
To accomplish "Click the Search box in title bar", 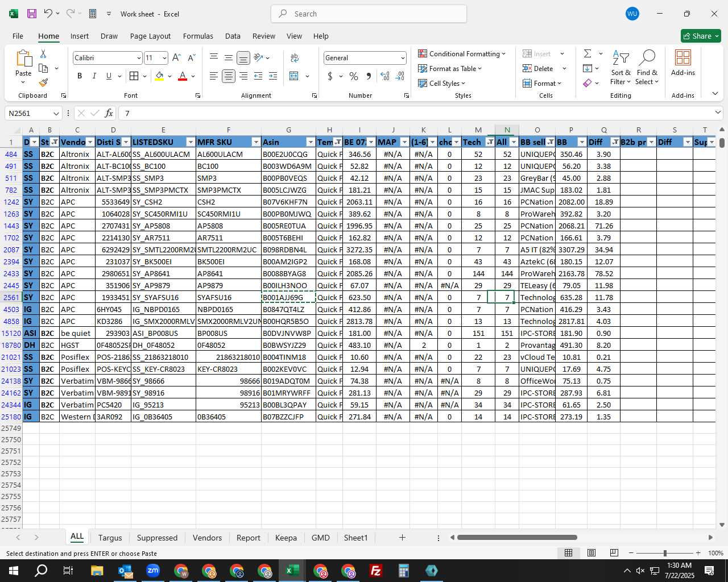I will point(369,14).
